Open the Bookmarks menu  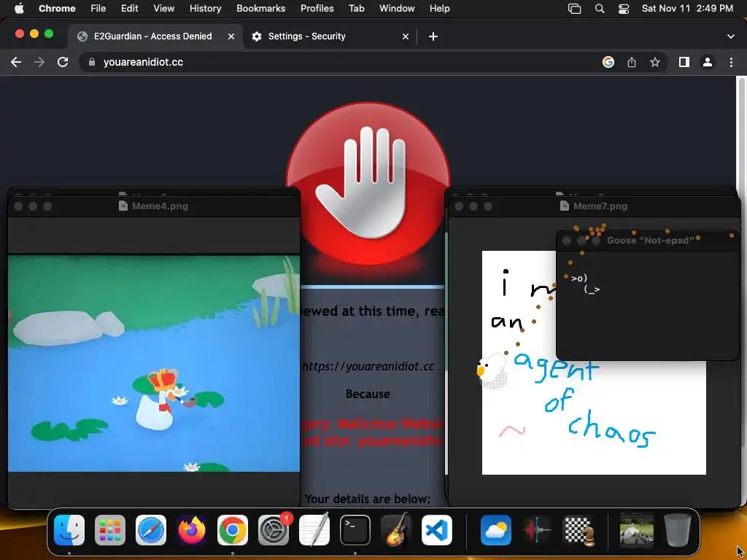[260, 9]
